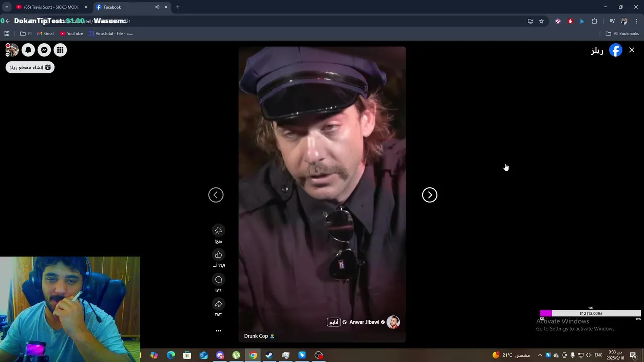Open the YouTube bookmark
644x362 pixels.
[x=71, y=34]
